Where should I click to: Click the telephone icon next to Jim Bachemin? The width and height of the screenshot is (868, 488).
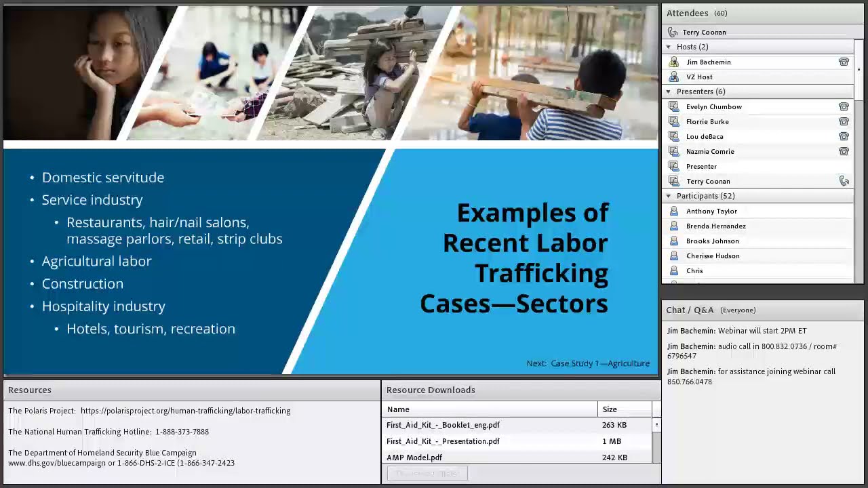tap(844, 62)
